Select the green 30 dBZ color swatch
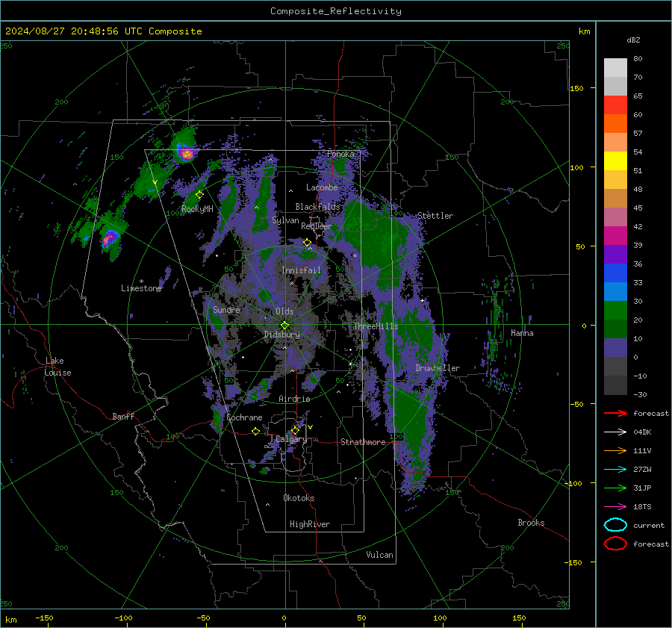Screen dimensions: 672x628 (x=615, y=310)
